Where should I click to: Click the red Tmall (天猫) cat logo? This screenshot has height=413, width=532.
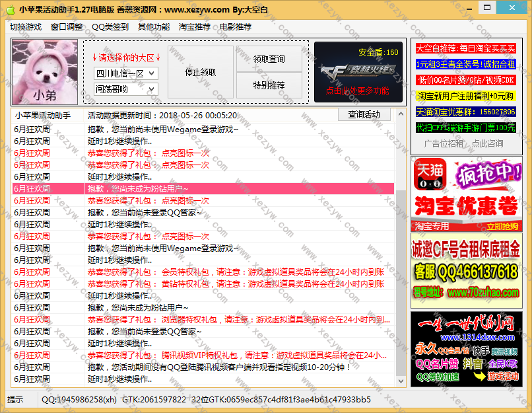click(x=427, y=178)
